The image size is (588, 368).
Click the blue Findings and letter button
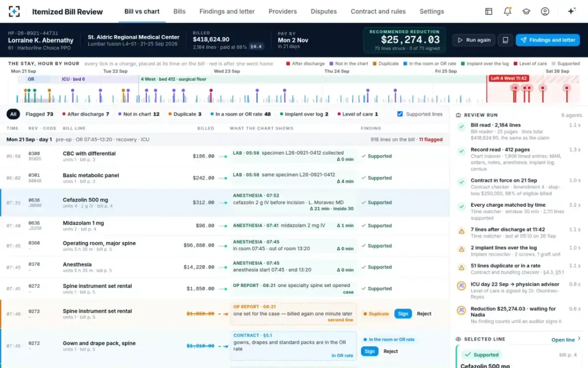tap(548, 40)
